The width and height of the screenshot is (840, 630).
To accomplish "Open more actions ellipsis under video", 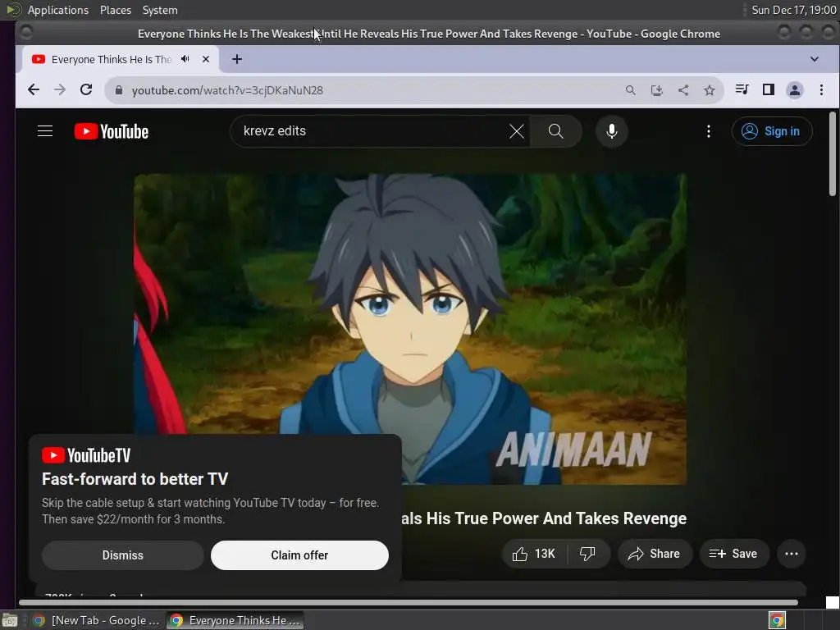I will click(x=792, y=554).
